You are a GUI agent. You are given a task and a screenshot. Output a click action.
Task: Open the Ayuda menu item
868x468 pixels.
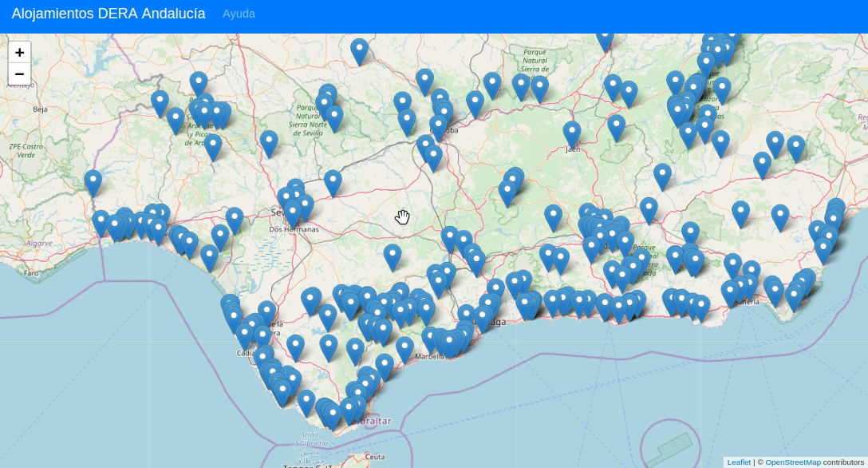239,14
